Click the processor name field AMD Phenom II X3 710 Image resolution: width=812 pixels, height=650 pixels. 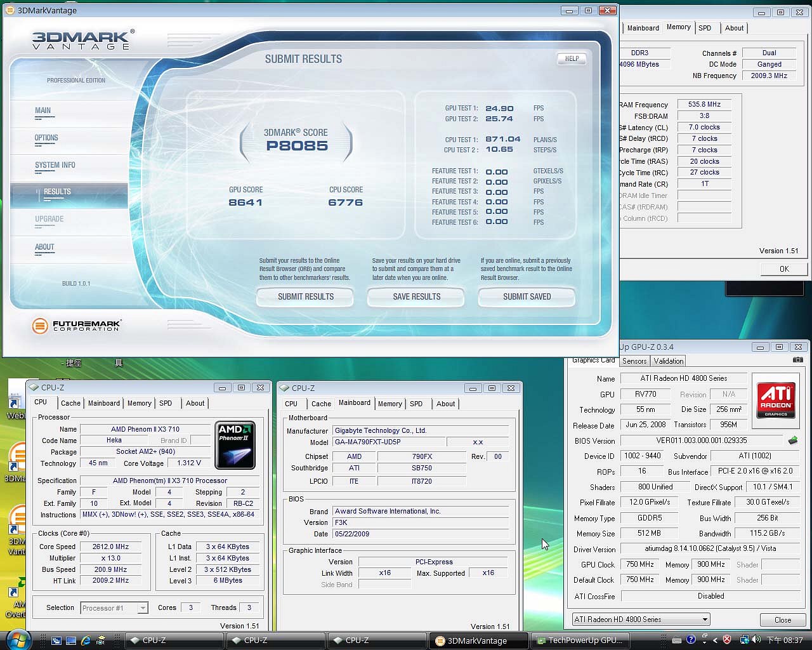(145, 429)
